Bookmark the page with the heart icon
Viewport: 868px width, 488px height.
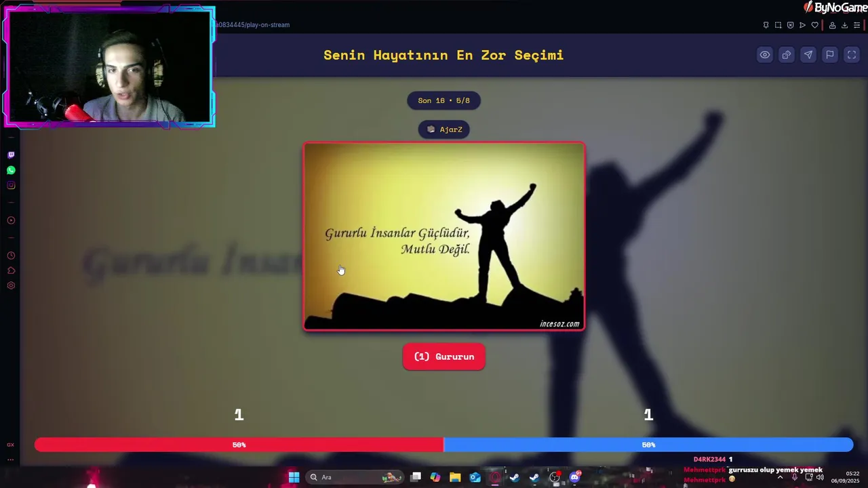[x=814, y=25]
